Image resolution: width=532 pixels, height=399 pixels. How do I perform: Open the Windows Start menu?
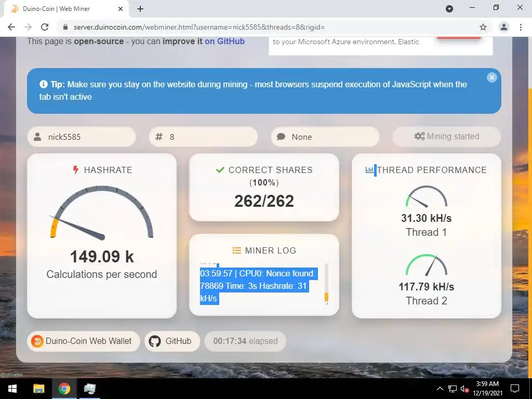tap(12, 389)
